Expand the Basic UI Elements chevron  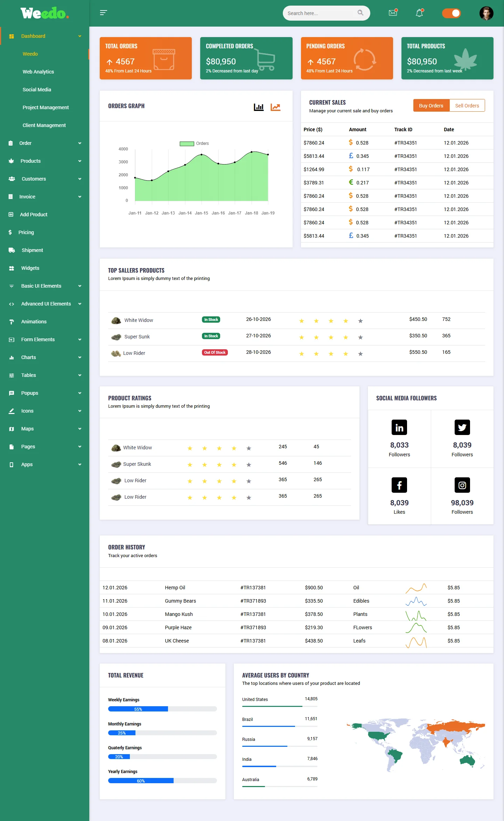click(80, 286)
